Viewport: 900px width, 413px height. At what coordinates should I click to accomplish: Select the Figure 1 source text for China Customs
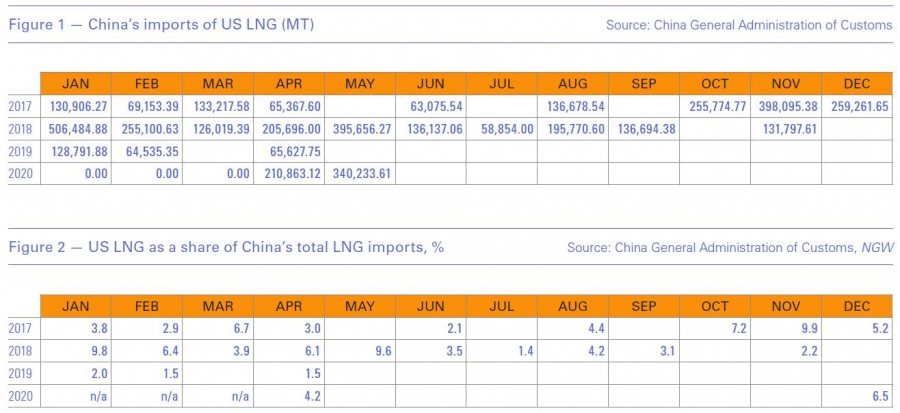click(x=749, y=25)
